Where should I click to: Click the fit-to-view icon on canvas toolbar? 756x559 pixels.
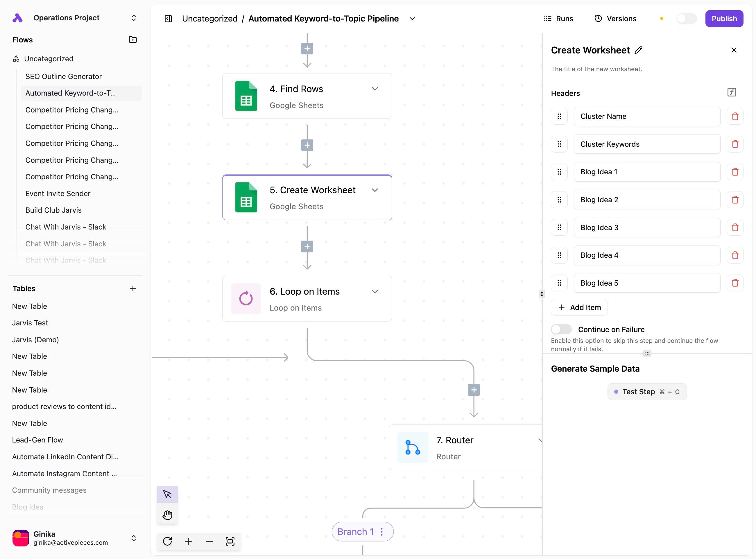tap(230, 541)
